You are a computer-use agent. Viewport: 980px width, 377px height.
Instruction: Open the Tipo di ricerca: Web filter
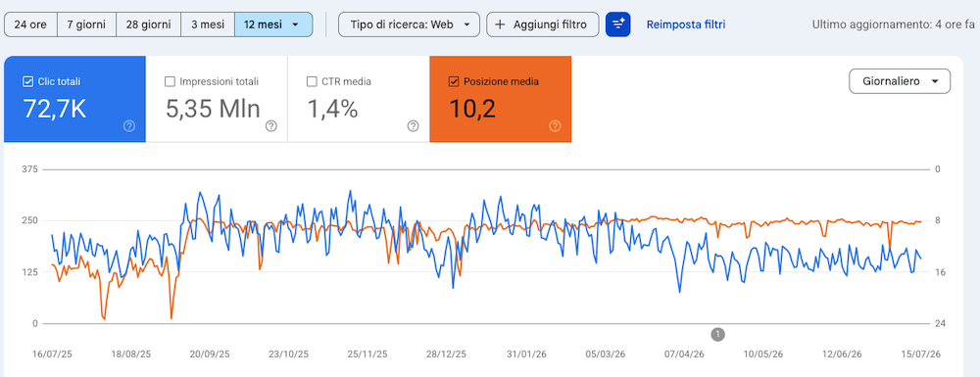point(409,24)
